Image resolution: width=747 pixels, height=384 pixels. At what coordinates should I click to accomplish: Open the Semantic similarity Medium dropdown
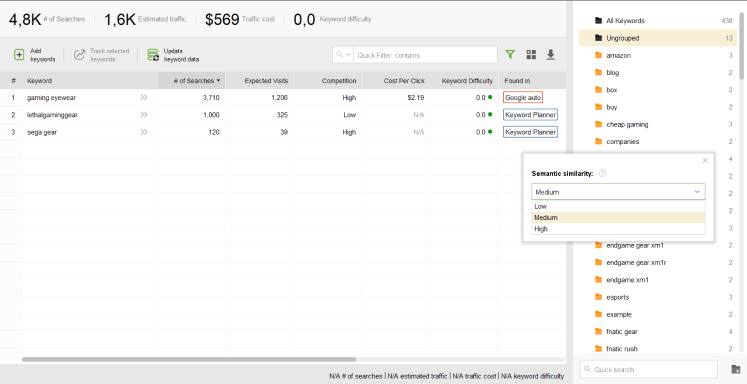click(x=618, y=192)
